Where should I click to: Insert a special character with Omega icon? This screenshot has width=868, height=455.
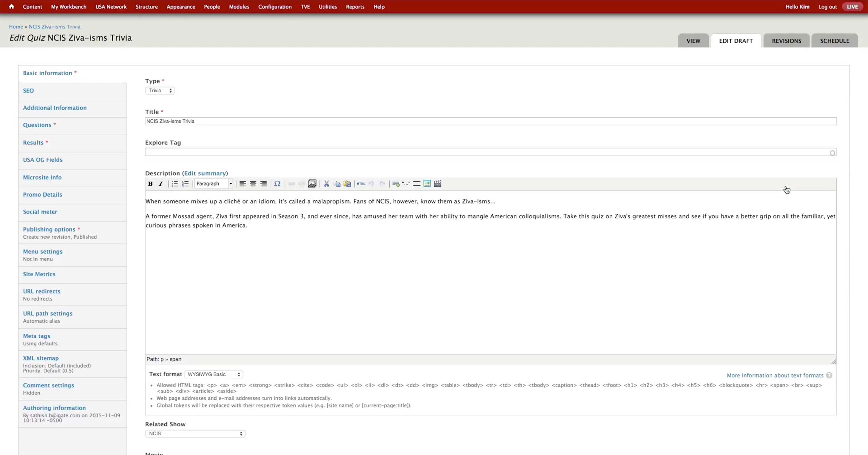point(277,184)
